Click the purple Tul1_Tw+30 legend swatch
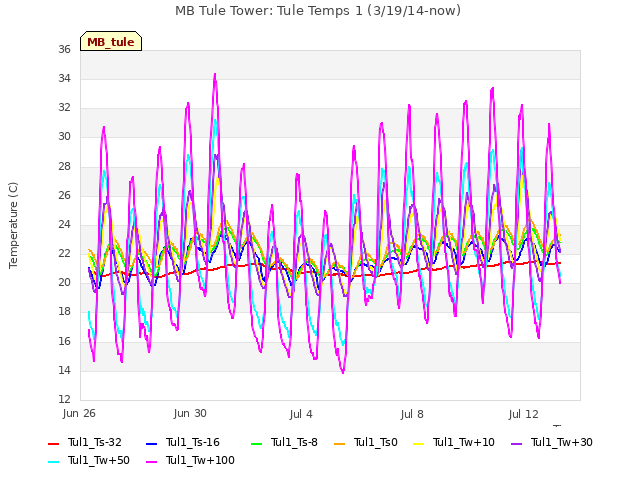The image size is (640, 480). (516, 444)
